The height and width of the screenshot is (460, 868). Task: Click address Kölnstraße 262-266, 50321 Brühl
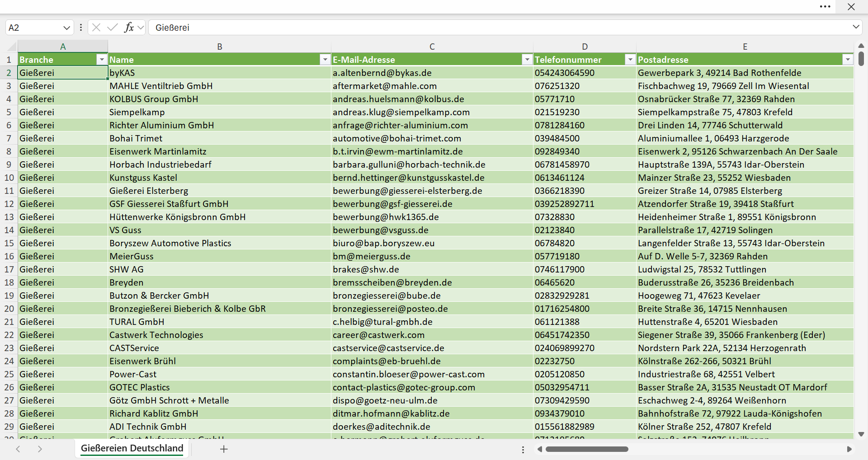(745, 361)
